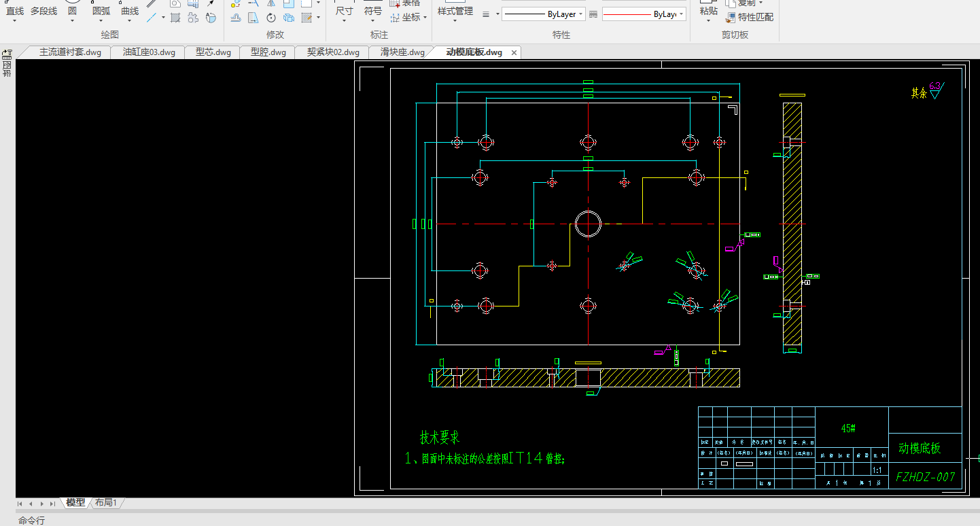980x526 pixels.
Task: Open the 主流道衬套.dwg document tab
Action: [70, 52]
